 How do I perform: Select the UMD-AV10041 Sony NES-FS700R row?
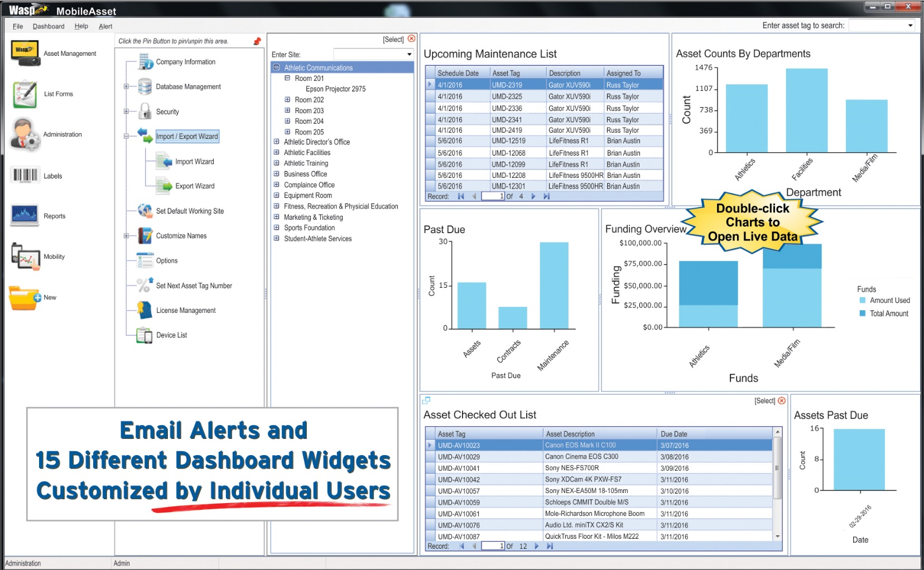[599, 468]
